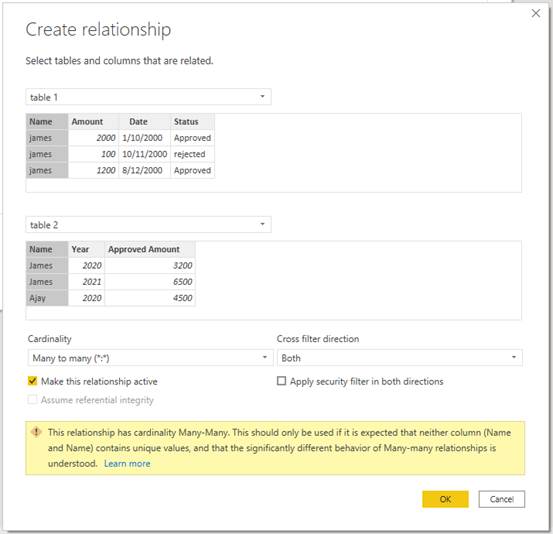Click the Cancel button
The image size is (553, 534).
[502, 499]
